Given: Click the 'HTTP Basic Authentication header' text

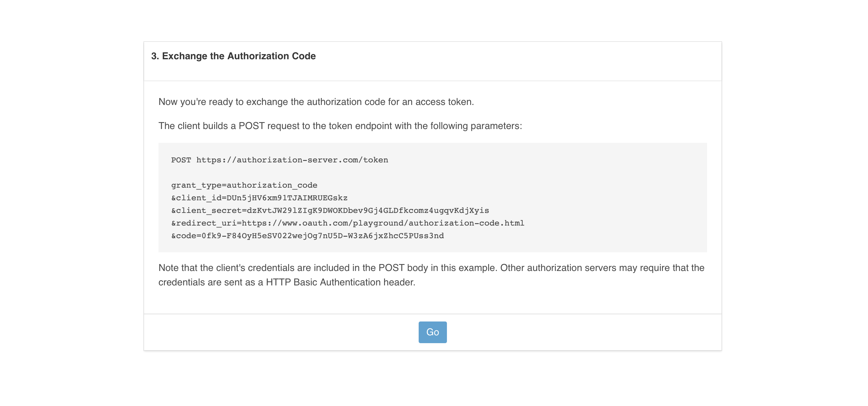Looking at the screenshot, I should pyautogui.click(x=340, y=282).
